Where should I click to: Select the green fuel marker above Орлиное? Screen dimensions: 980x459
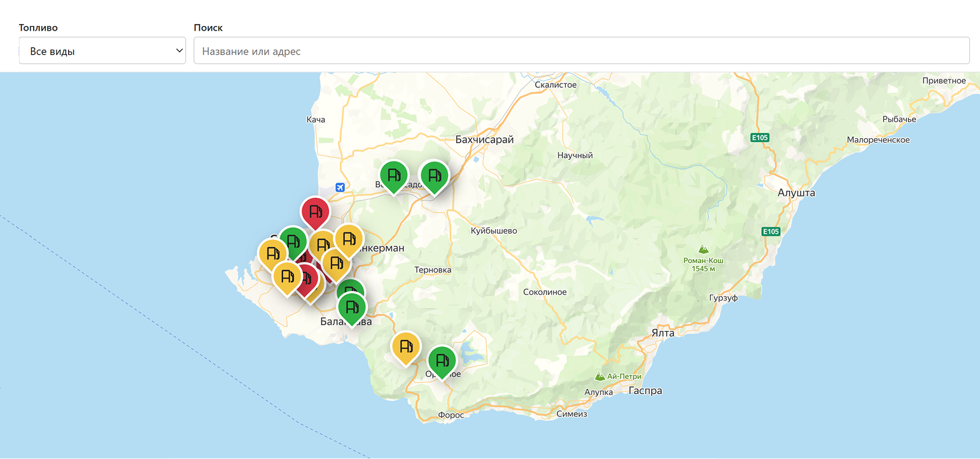coord(442,362)
